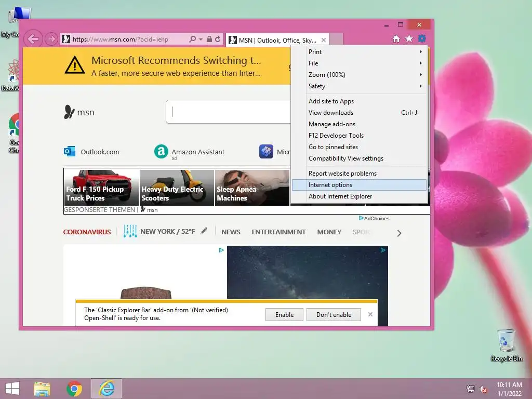Dismiss the add-on notification bar
The height and width of the screenshot is (399, 532).
pyautogui.click(x=370, y=314)
